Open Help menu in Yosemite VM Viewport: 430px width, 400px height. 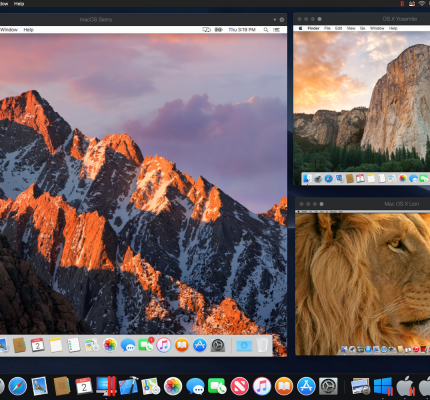click(x=393, y=28)
